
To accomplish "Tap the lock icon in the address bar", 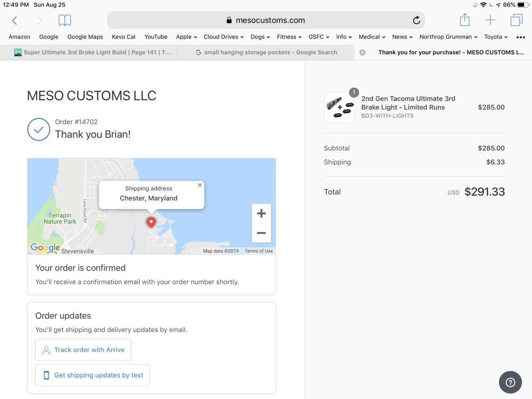I will (x=229, y=20).
